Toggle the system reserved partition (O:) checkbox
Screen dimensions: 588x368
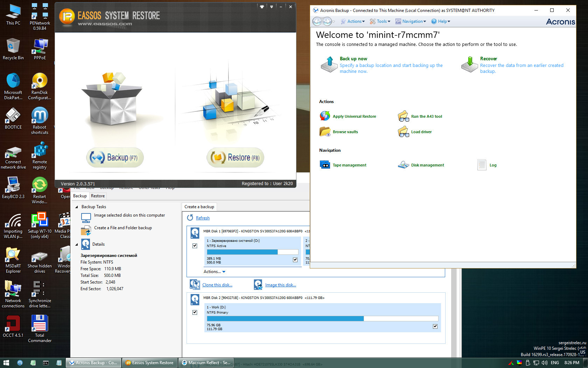click(295, 260)
